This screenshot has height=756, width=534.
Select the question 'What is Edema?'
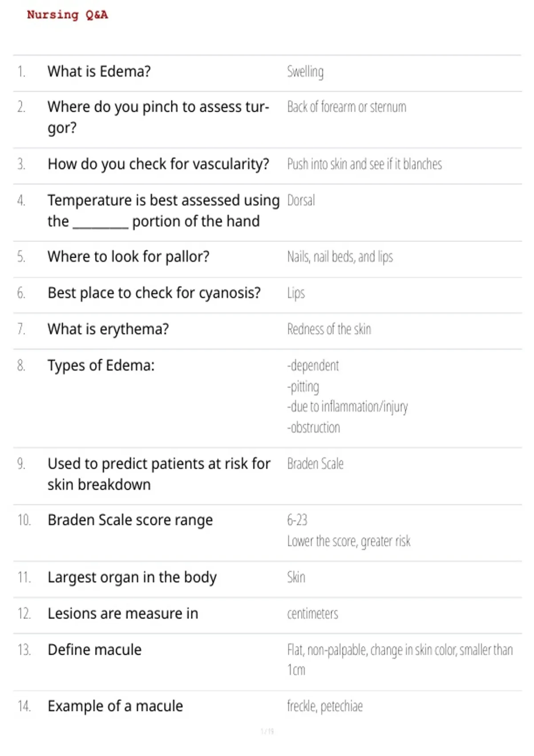pyautogui.click(x=99, y=71)
